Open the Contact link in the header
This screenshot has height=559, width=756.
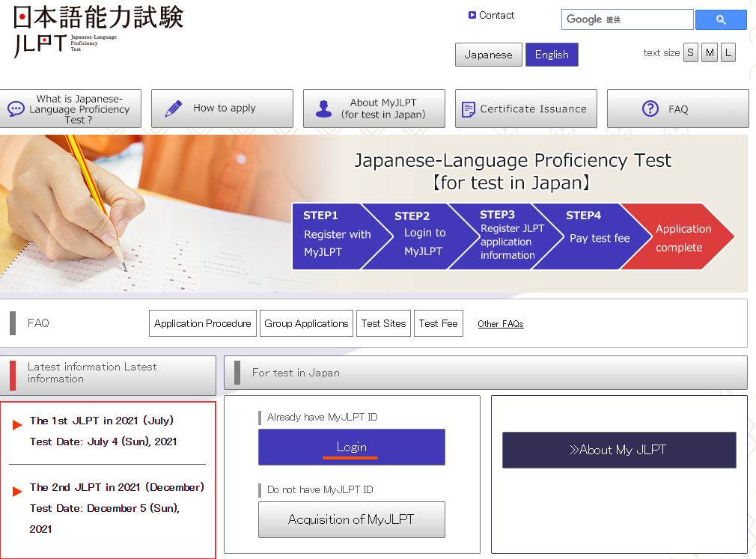(496, 15)
